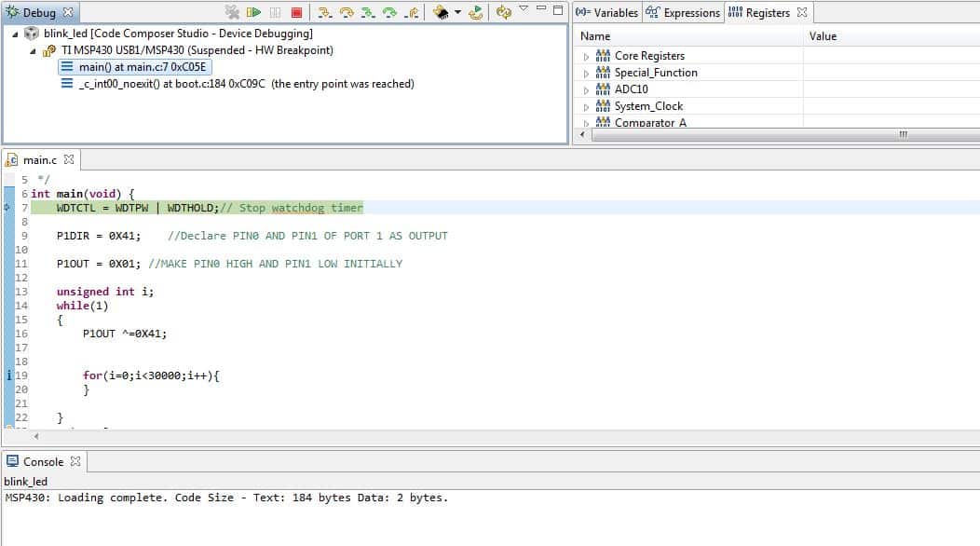Image resolution: width=980 pixels, height=546 pixels.
Task: Restart the loaded program
Action: (x=477, y=12)
